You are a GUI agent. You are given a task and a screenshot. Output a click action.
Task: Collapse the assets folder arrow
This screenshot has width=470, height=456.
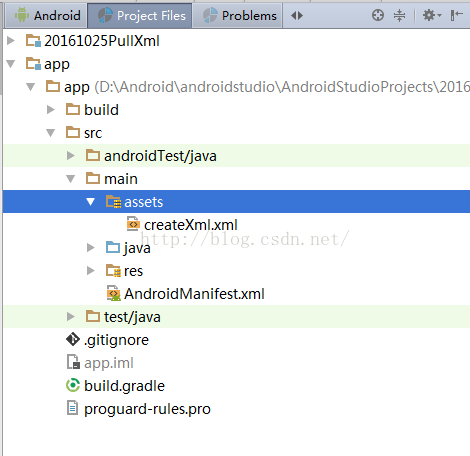[91, 202]
